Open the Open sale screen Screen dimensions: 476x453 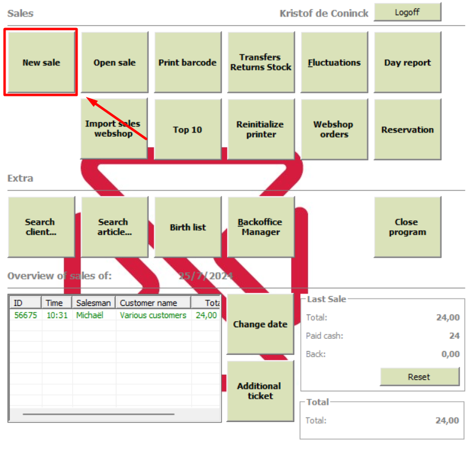[115, 62]
